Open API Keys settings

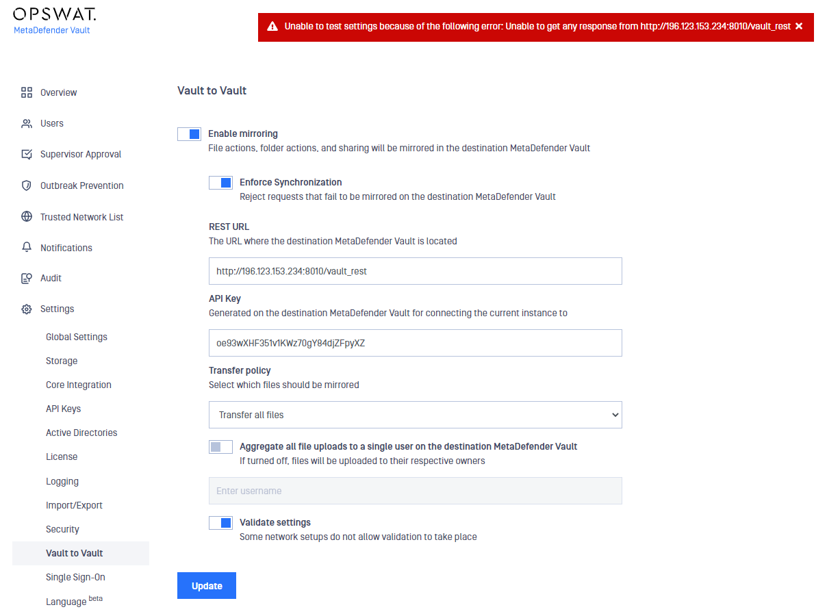coord(63,409)
